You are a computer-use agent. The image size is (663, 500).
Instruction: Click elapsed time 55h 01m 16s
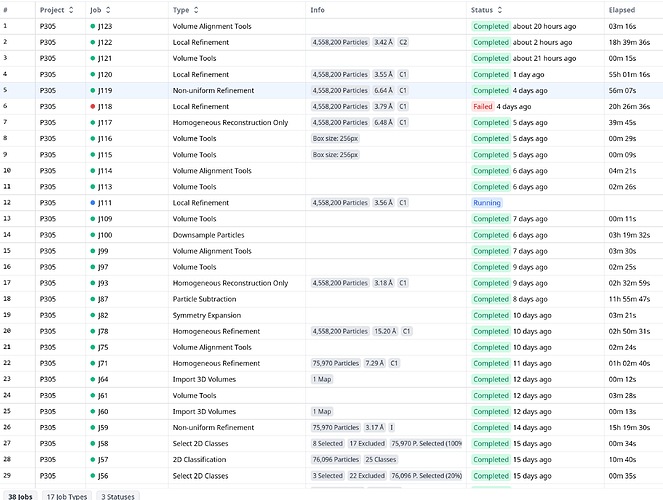pos(629,74)
